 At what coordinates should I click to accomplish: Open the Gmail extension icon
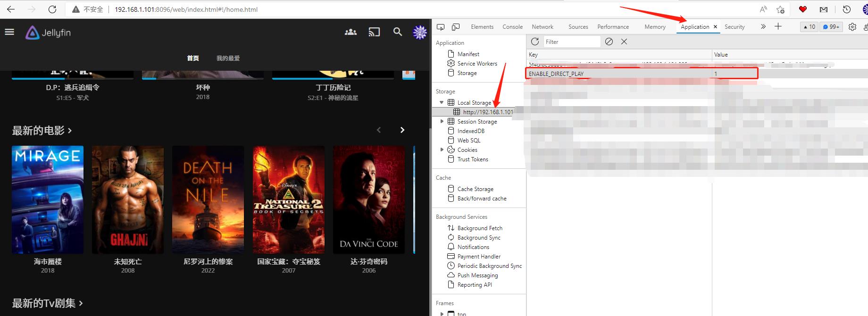[824, 9]
